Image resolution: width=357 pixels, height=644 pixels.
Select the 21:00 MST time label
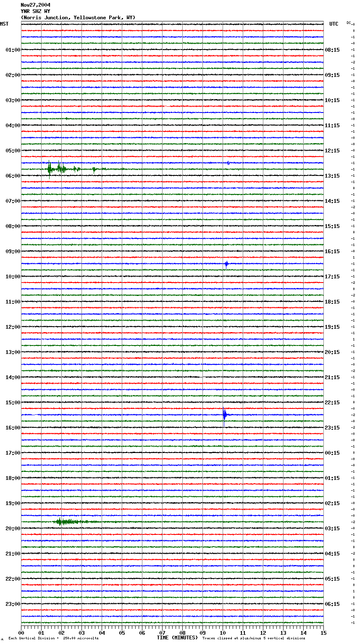13,554
